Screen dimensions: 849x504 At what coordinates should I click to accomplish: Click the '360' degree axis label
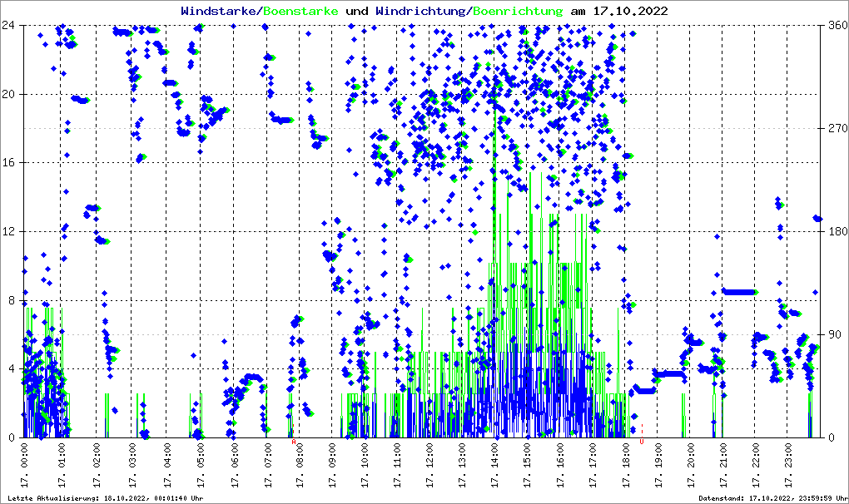click(838, 26)
